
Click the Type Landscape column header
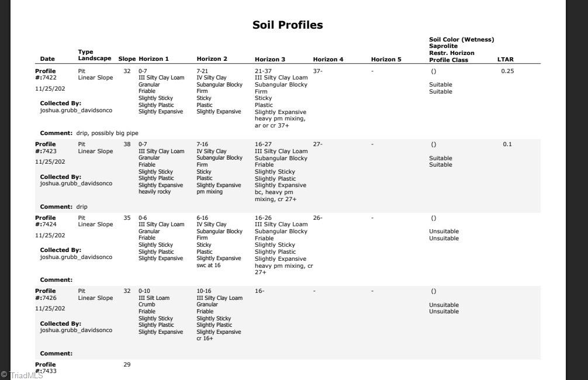pos(94,56)
